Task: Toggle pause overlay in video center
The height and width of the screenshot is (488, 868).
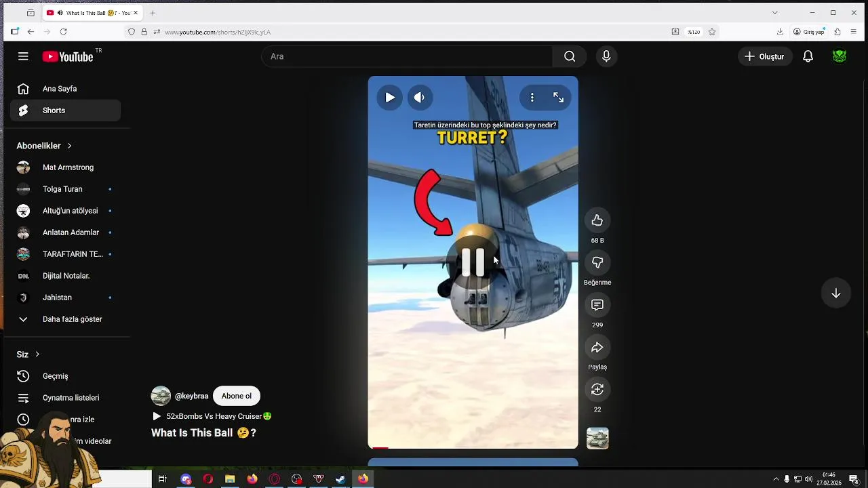Action: click(473, 262)
